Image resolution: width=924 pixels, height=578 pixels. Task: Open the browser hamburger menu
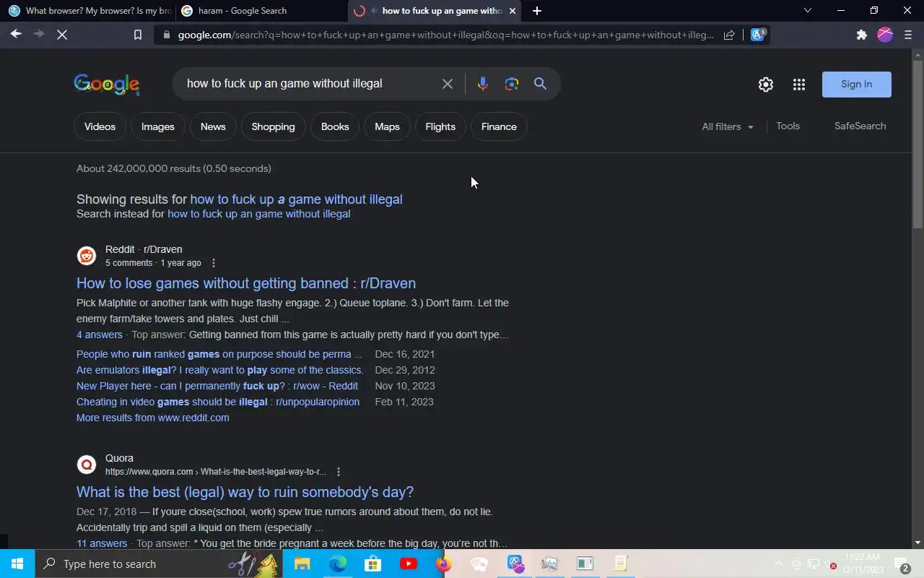pyautogui.click(x=908, y=35)
